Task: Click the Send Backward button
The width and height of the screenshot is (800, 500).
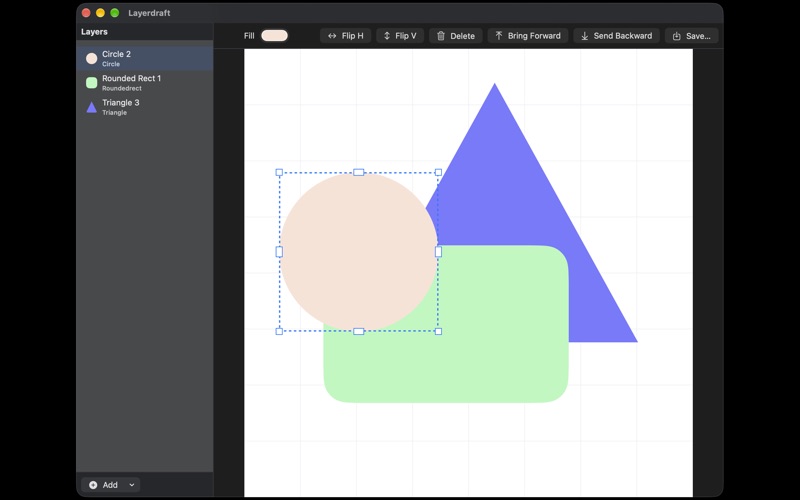Action: [616, 36]
